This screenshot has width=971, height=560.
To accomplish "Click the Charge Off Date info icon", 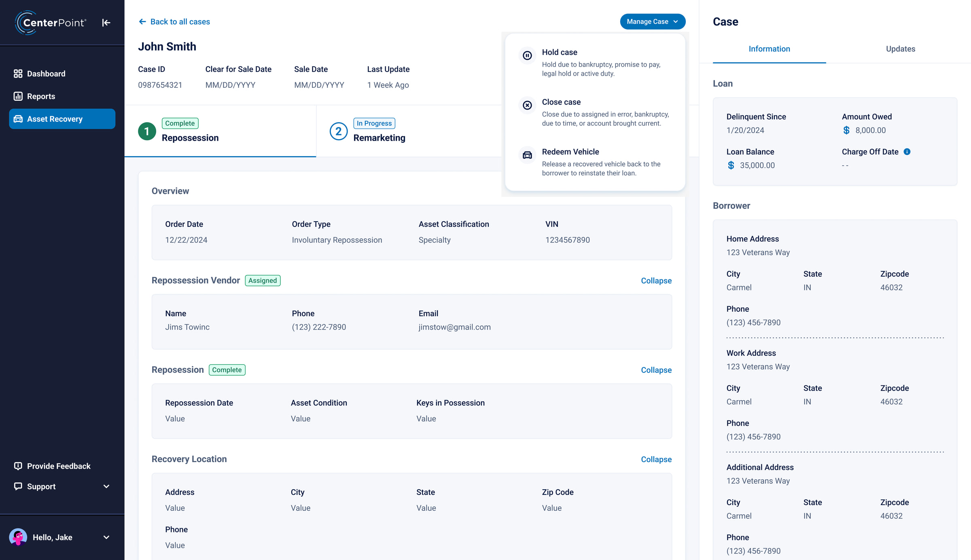I will (907, 152).
